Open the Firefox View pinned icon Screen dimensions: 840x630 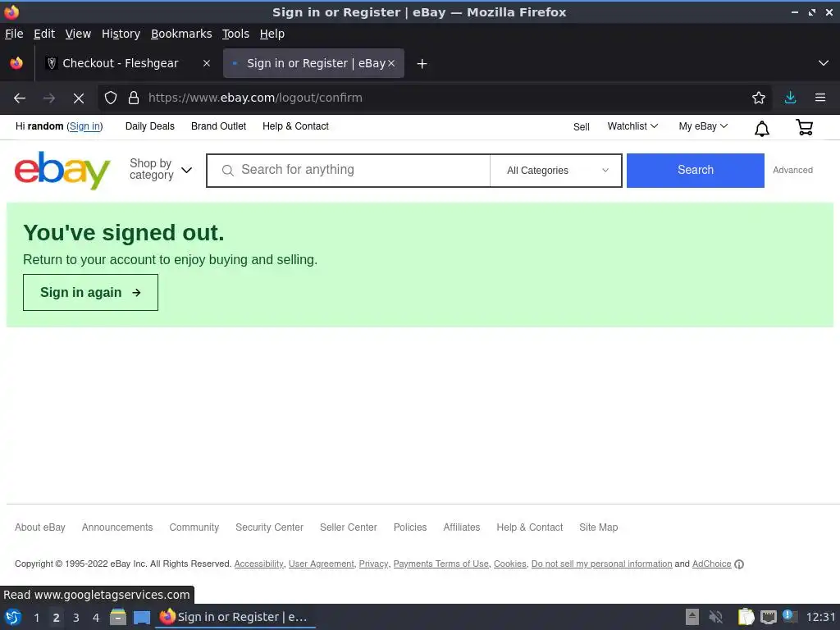[x=16, y=63]
